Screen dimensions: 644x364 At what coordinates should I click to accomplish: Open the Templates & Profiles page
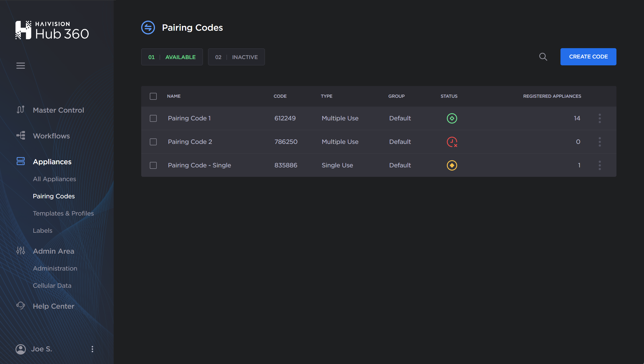pos(63,213)
